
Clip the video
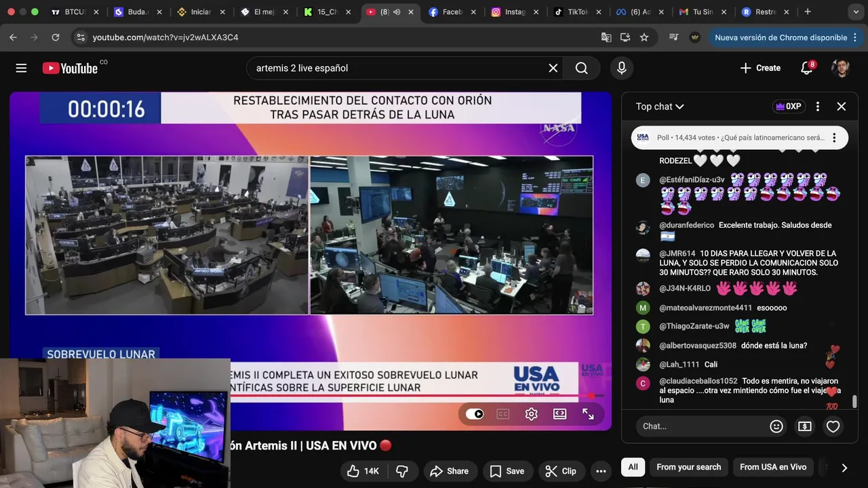561,471
